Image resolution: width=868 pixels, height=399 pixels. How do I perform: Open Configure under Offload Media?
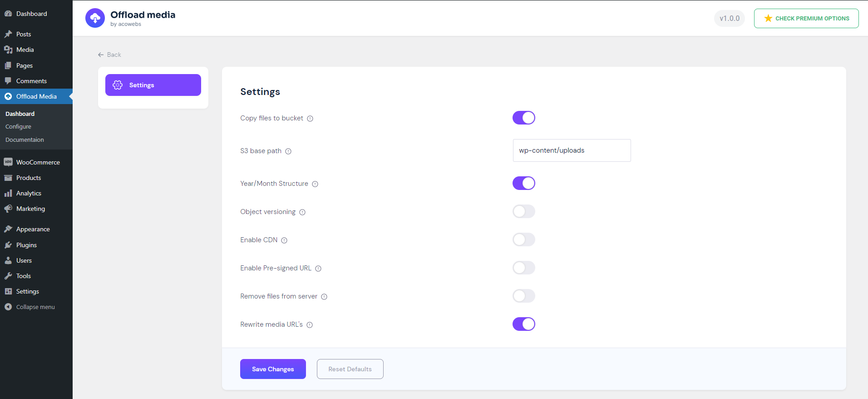coord(18,127)
